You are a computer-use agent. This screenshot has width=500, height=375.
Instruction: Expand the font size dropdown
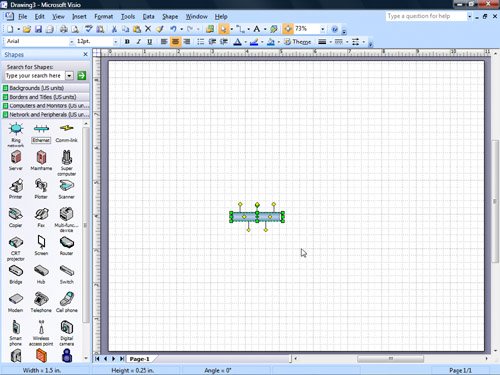115,42
